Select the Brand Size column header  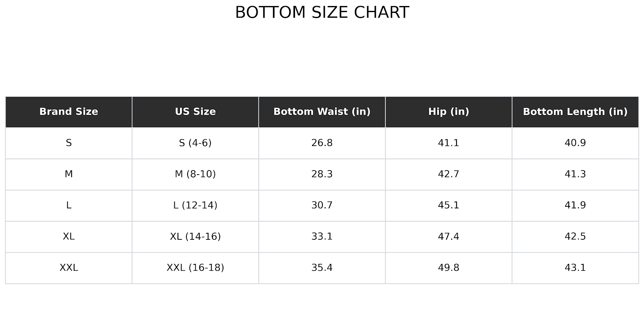pyautogui.click(x=69, y=112)
